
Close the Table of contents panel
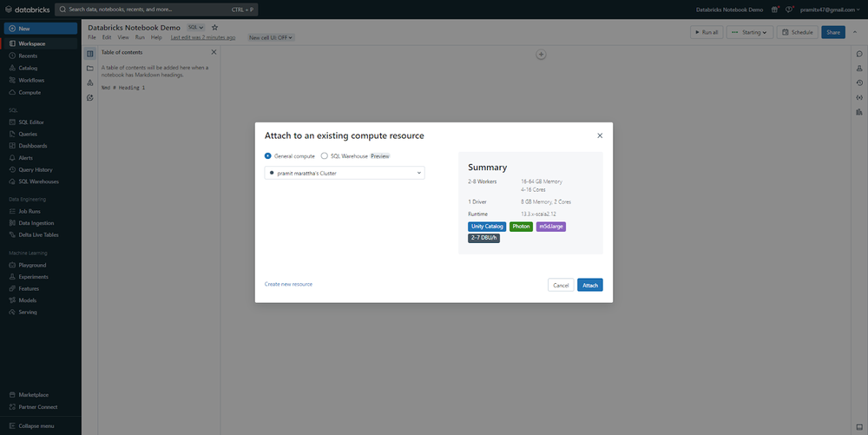[214, 52]
